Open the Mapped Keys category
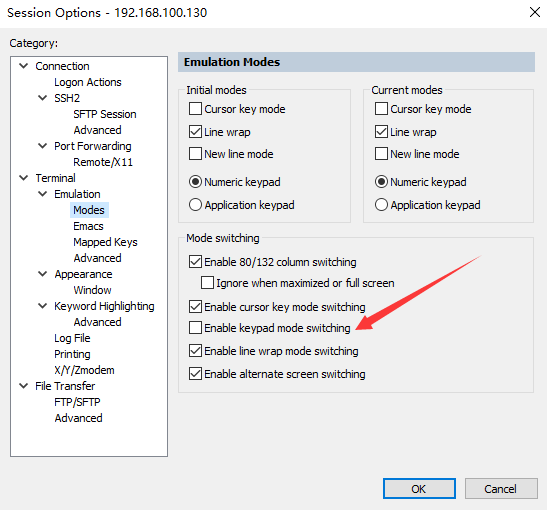The height and width of the screenshot is (510, 547). (x=105, y=242)
